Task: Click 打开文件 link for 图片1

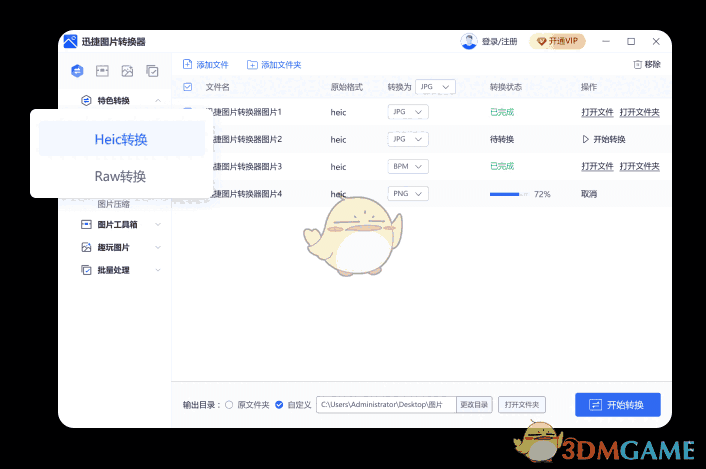Action: click(x=597, y=112)
